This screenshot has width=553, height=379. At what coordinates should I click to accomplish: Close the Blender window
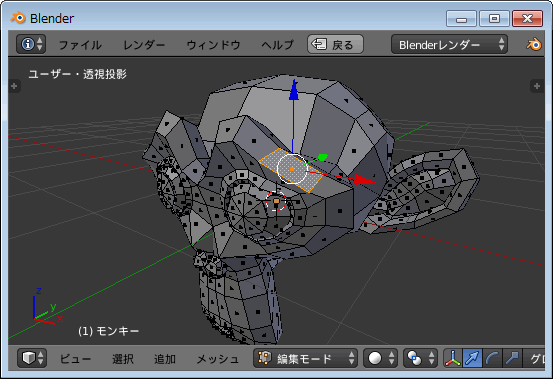coord(527,18)
